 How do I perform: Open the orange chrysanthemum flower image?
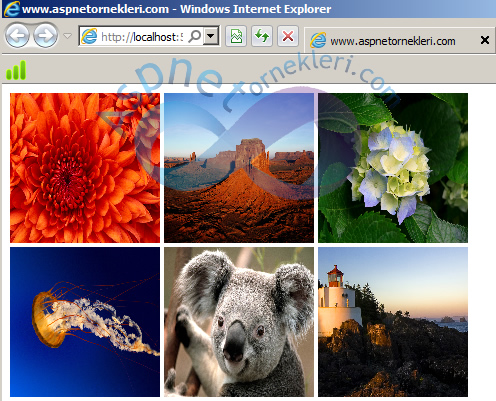tap(85, 168)
